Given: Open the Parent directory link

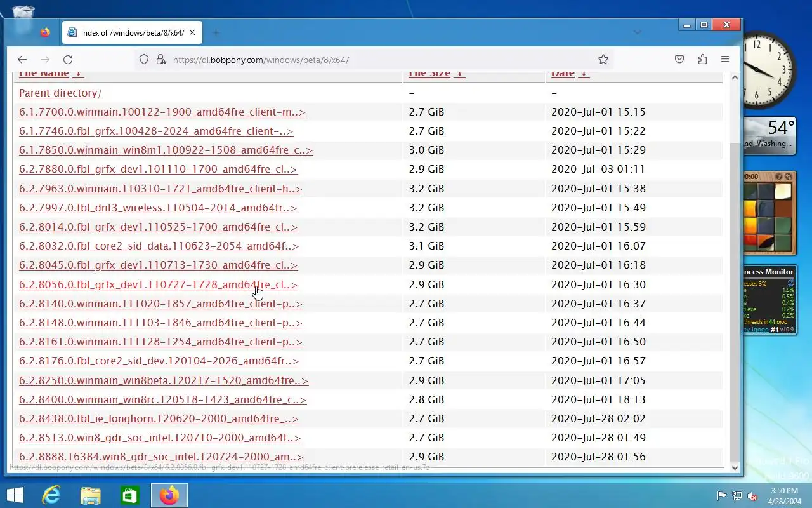Looking at the screenshot, I should (60, 93).
